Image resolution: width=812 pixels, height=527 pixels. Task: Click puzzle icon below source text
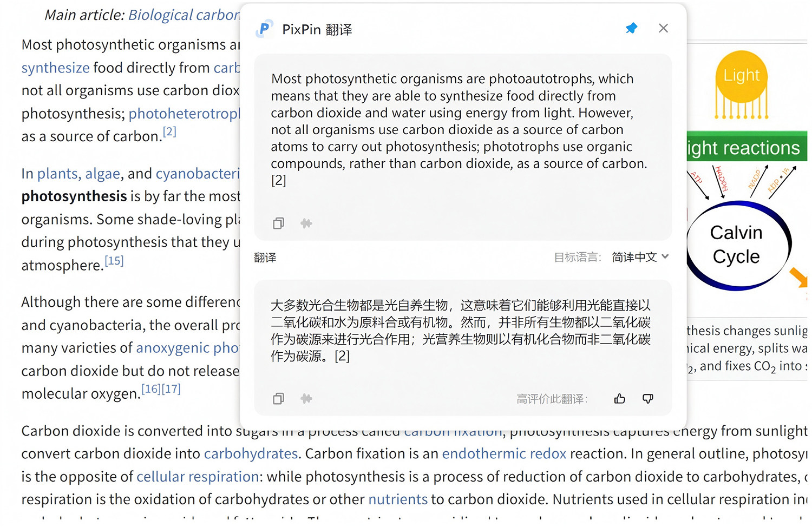[306, 223]
